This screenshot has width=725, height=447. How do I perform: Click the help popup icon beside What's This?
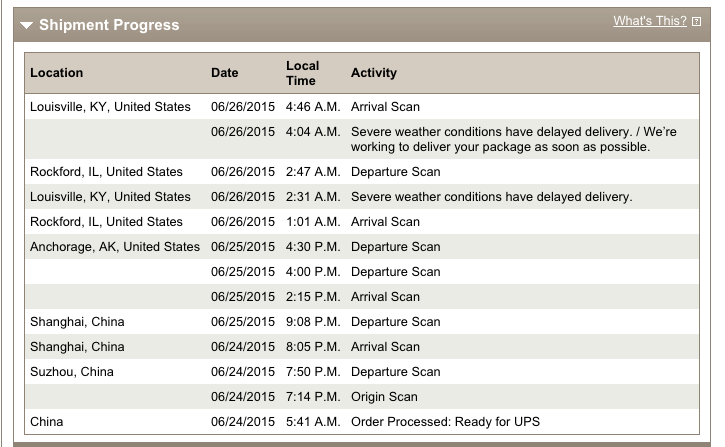click(697, 22)
